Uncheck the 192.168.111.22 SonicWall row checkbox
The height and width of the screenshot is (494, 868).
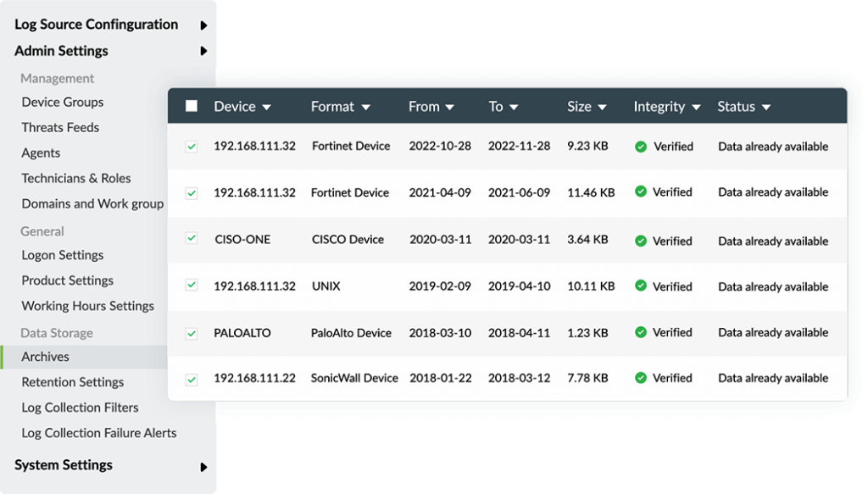pos(192,380)
